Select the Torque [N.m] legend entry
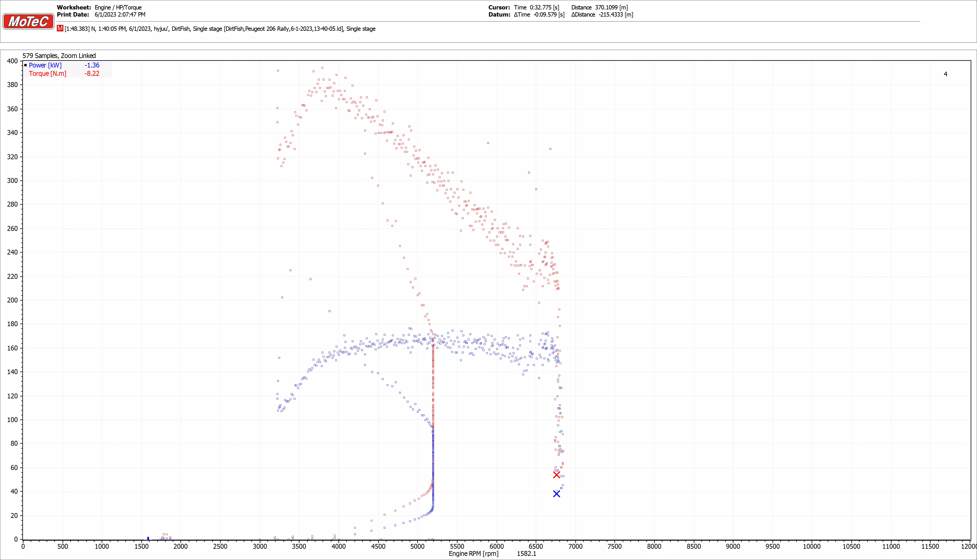 (x=47, y=73)
